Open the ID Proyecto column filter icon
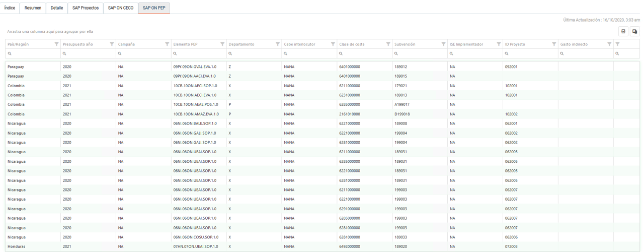Image resolution: width=644 pixels, height=252 pixels. tap(554, 44)
